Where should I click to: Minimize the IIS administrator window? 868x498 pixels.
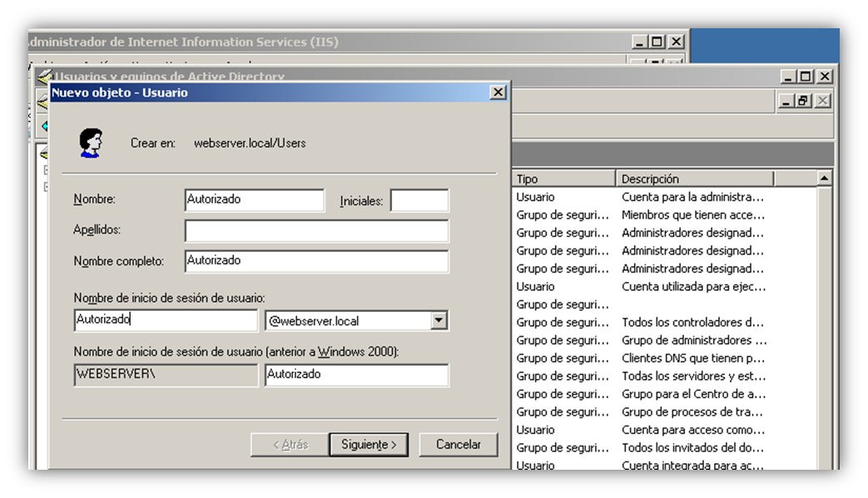pos(639,42)
